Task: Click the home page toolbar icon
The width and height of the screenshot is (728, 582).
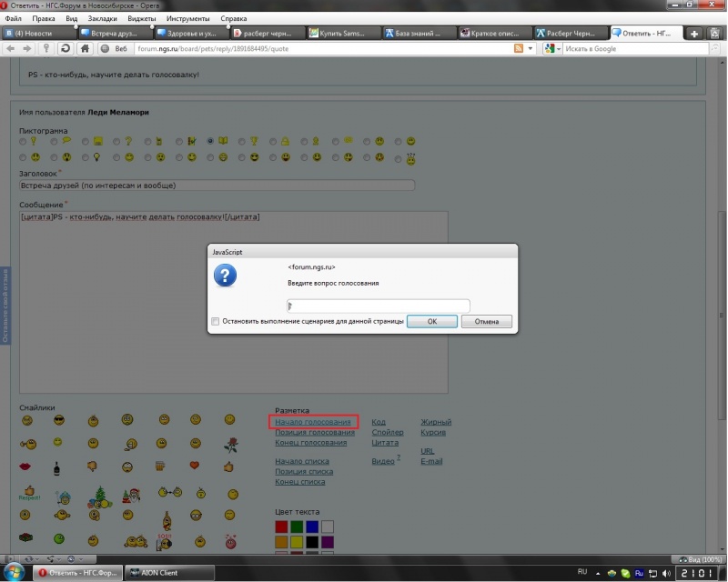Action: coord(86,49)
